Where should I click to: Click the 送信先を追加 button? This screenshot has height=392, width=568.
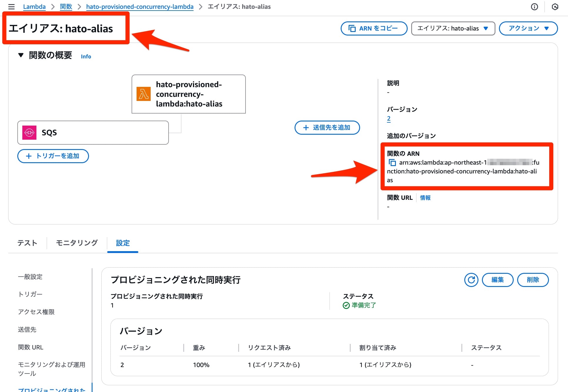click(327, 128)
